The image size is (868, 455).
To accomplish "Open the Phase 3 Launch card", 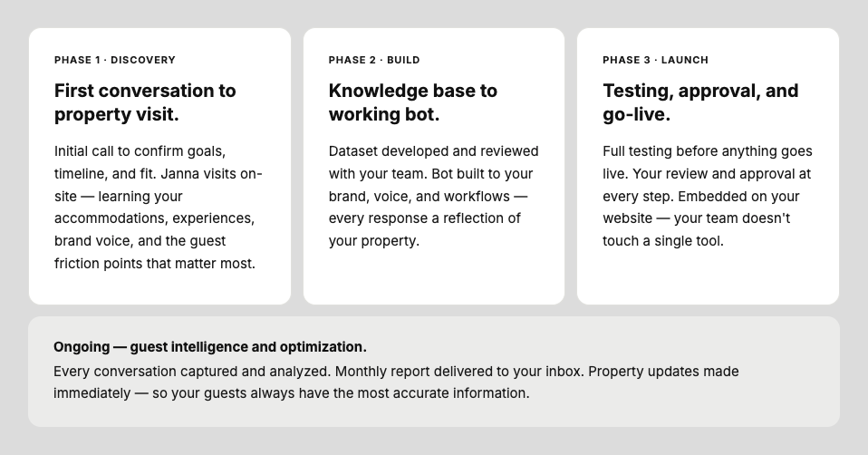I will pos(708,166).
